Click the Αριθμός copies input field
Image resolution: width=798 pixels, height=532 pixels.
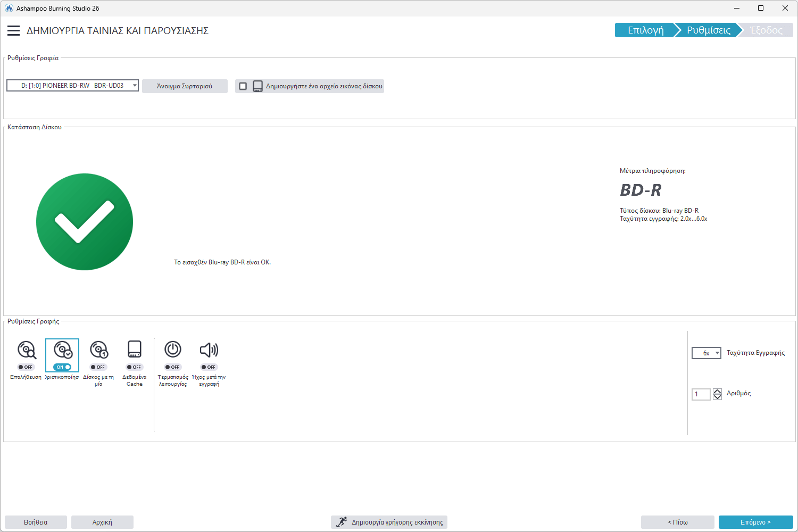(x=701, y=394)
